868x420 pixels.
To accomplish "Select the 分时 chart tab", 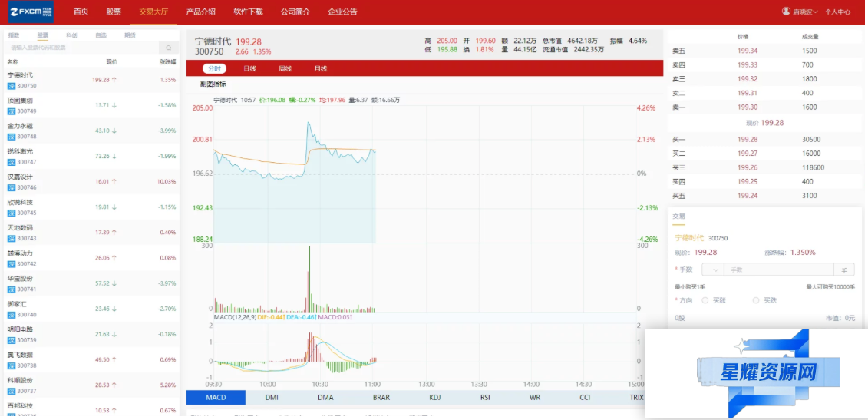I will 214,68.
